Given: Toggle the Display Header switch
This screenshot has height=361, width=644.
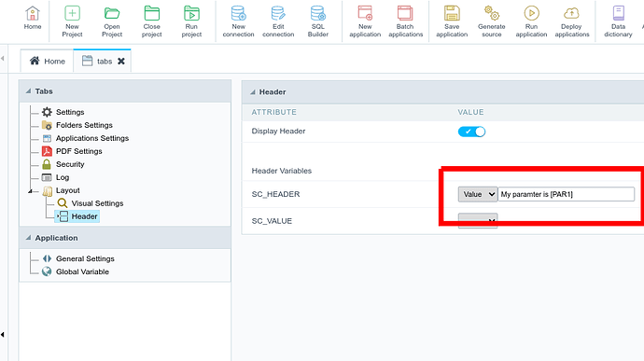Looking at the screenshot, I should [471, 132].
